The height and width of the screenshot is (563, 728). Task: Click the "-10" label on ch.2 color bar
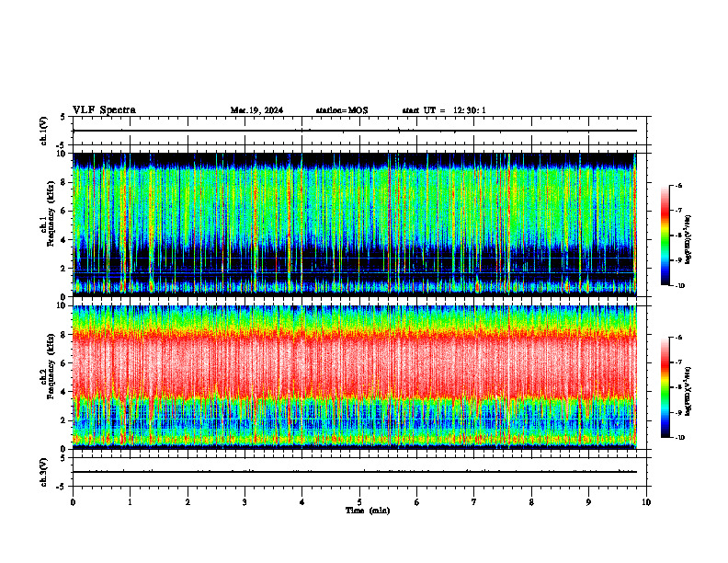680,438
